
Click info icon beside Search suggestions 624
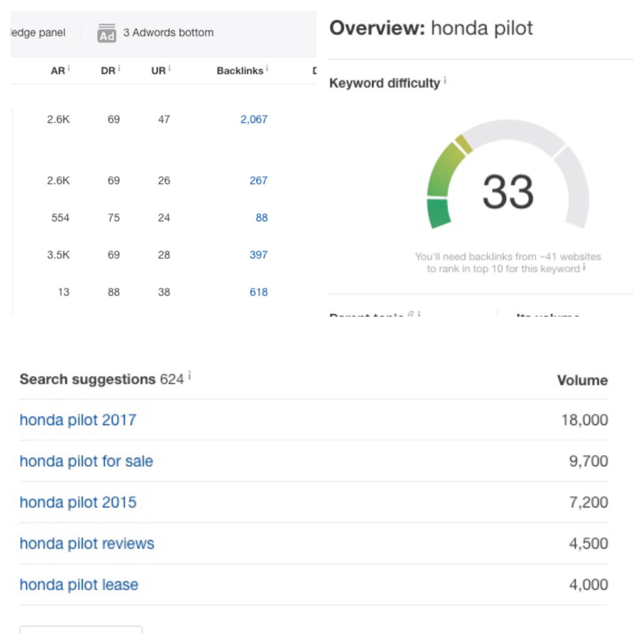[189, 375]
